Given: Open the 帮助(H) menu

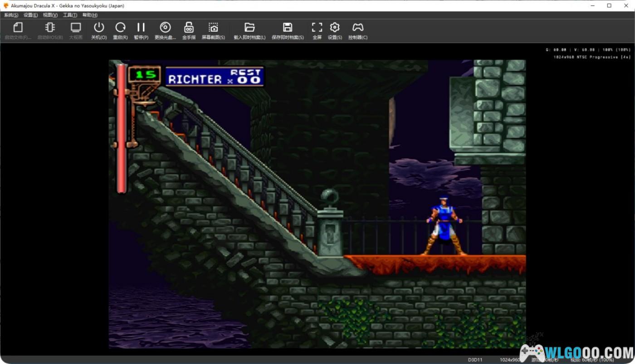Looking at the screenshot, I should 90,15.
